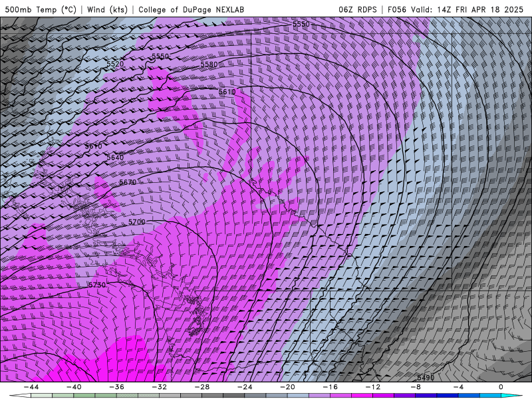
Task: Click the 5610 contour label below 5580
Action: click(227, 92)
